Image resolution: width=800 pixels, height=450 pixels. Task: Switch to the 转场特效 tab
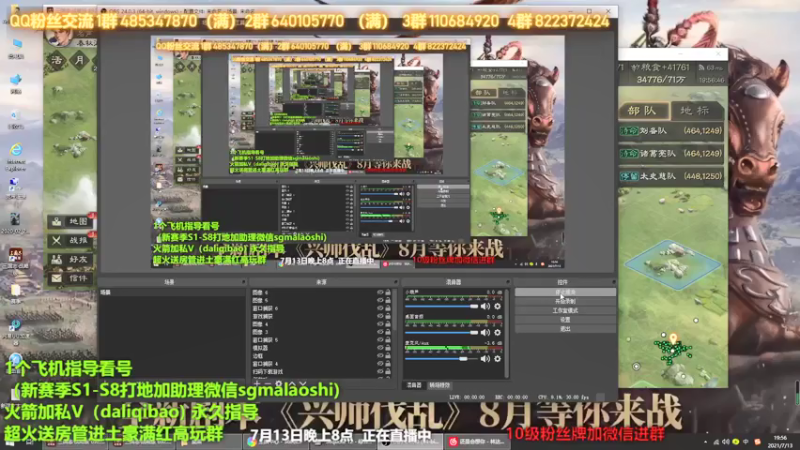tap(439, 385)
